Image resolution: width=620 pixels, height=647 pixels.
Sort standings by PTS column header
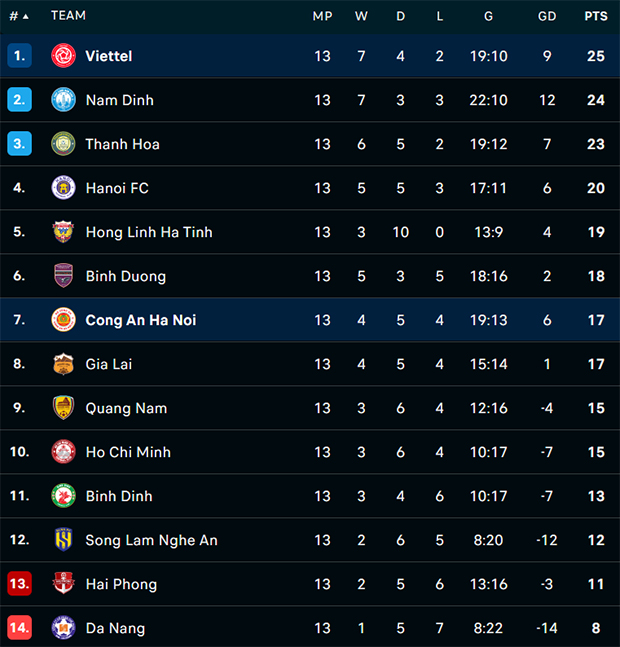coord(595,16)
